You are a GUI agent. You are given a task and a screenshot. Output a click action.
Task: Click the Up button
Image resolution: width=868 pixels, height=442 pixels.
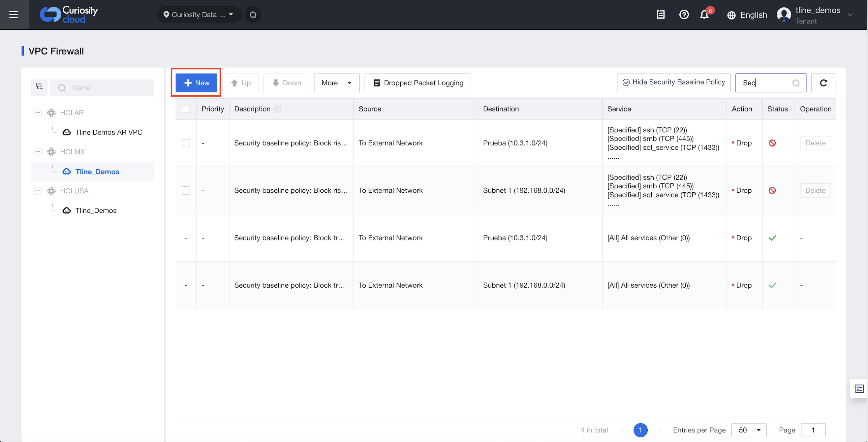[241, 83]
